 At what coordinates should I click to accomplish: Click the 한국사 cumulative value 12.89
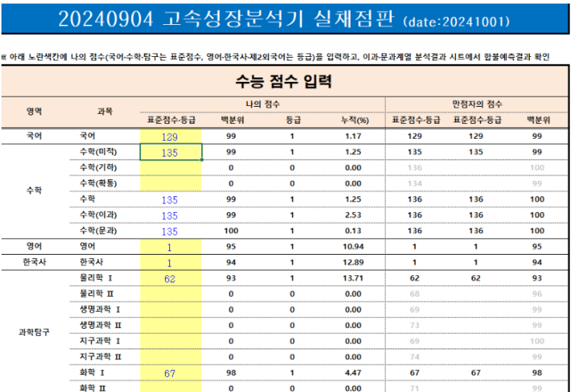353,263
